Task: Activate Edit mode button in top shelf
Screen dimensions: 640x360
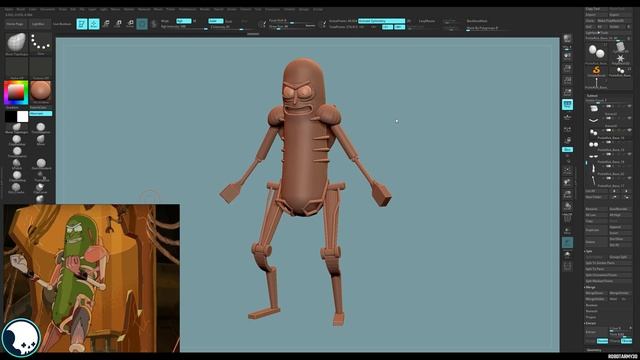Action: (x=82, y=24)
